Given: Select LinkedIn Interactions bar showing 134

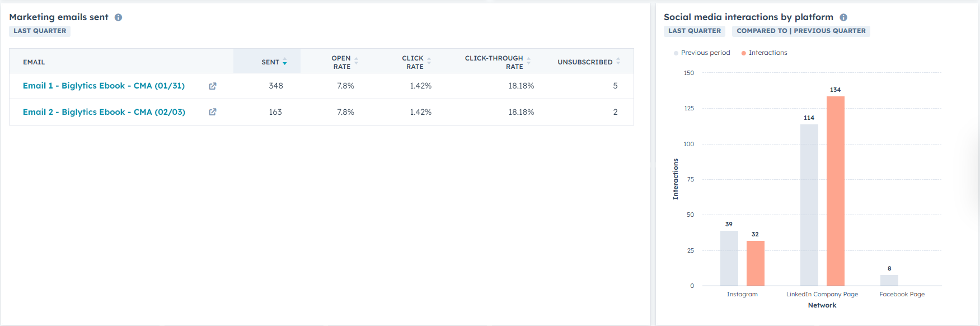Looking at the screenshot, I should click(836, 190).
